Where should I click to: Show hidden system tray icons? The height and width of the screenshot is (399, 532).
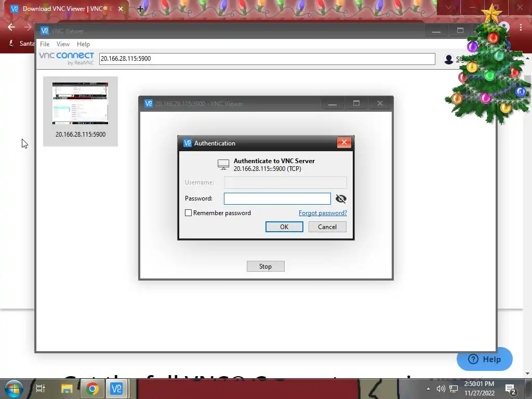click(428, 389)
